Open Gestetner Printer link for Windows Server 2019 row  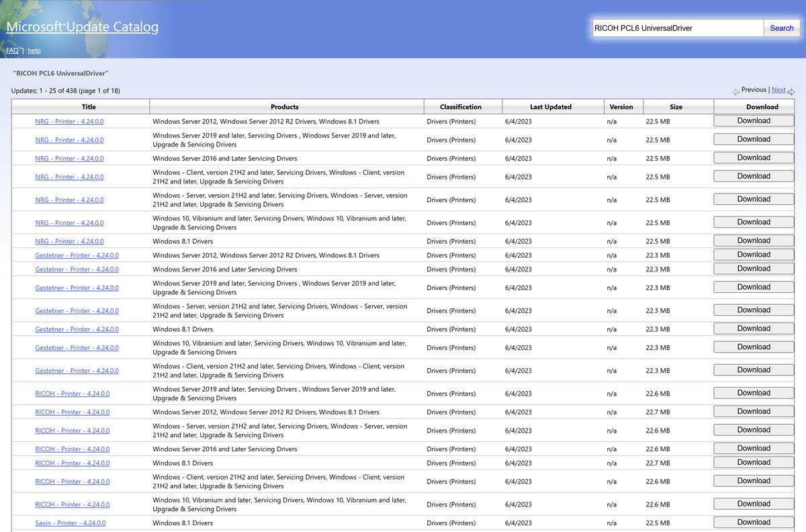pos(77,287)
